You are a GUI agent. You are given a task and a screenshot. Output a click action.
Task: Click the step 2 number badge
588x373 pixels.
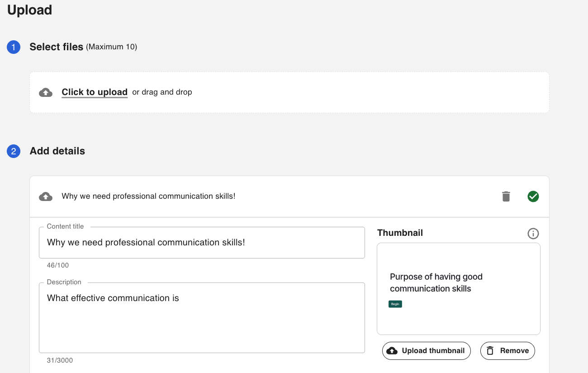coord(14,151)
